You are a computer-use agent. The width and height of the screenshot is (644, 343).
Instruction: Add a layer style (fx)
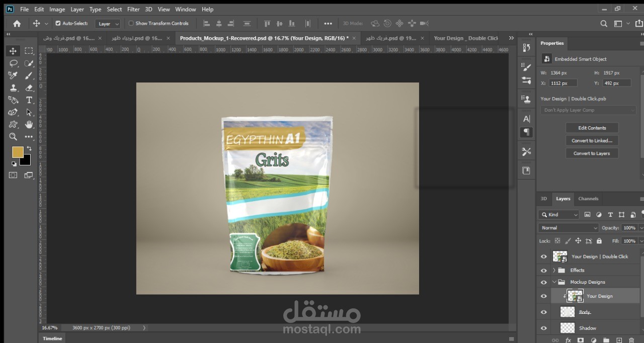tap(568, 340)
